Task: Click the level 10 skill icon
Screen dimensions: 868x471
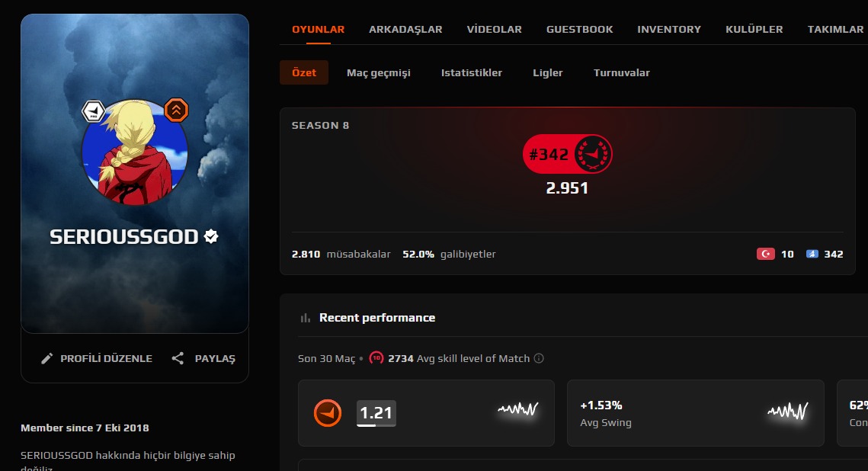Action: tap(376, 358)
